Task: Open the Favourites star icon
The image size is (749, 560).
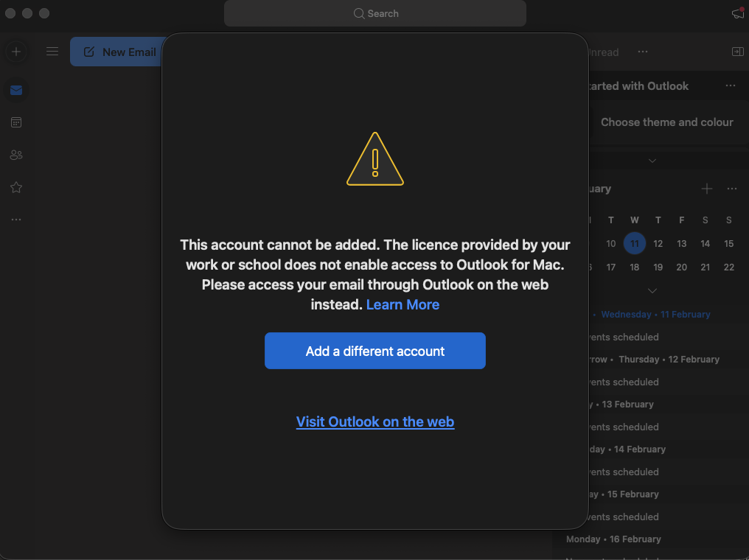Action: coord(16,187)
